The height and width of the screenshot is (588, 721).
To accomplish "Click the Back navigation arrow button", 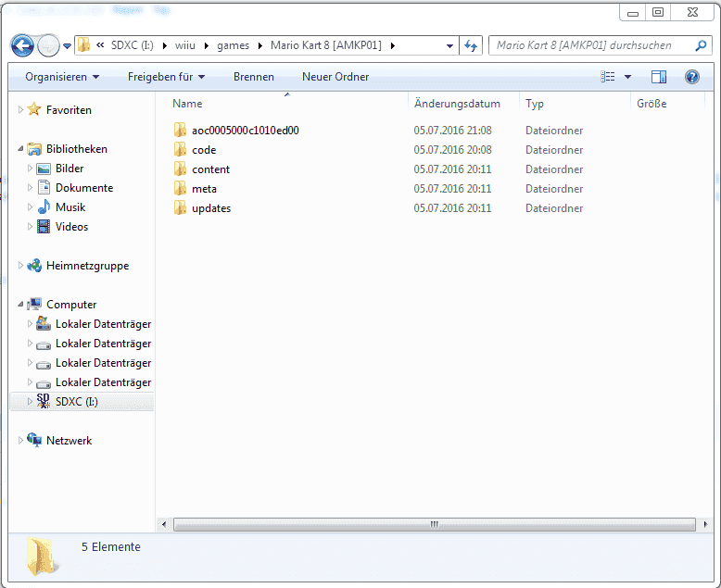I will pyautogui.click(x=22, y=45).
